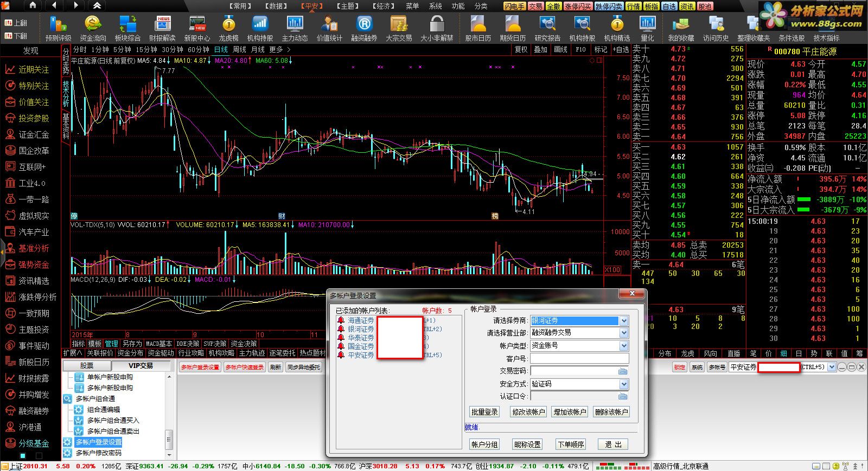Click the 批量登录 button
The height and width of the screenshot is (471, 868).
[484, 412]
